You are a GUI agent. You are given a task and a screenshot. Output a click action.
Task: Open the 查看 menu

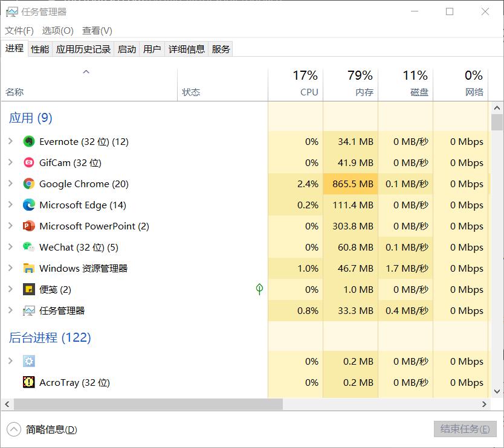[97, 30]
